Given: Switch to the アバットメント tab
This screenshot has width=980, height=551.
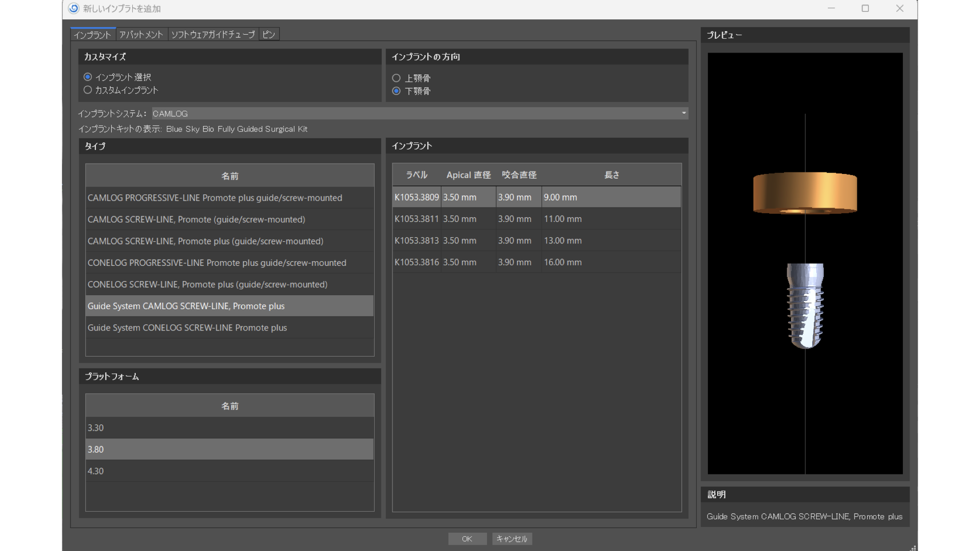Looking at the screenshot, I should 141,34.
